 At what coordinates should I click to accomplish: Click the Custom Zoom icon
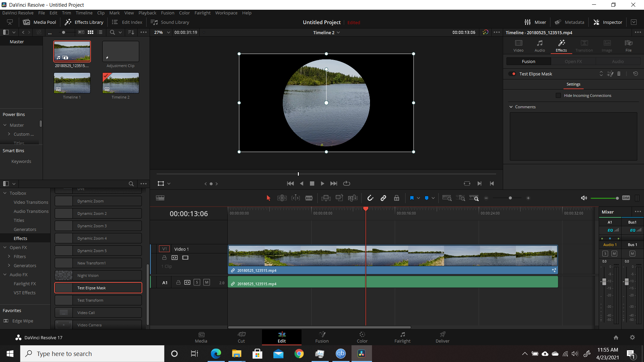tap(474, 198)
